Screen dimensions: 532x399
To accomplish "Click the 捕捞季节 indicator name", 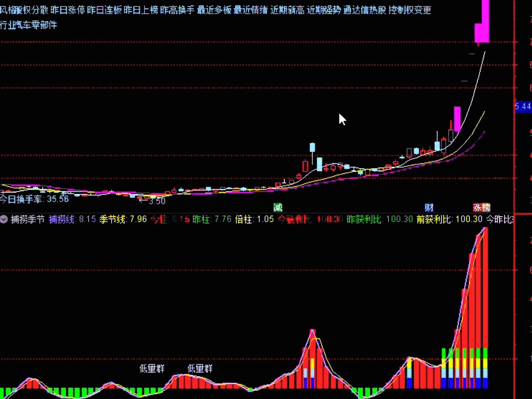I will [x=28, y=219].
